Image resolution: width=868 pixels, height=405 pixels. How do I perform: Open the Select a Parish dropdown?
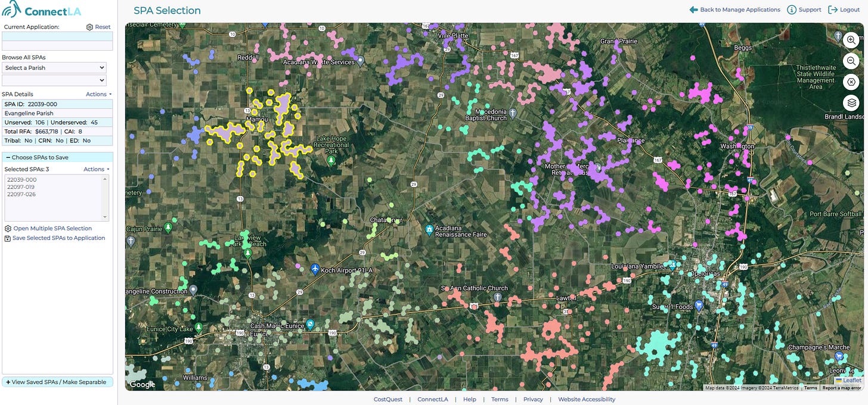coord(54,68)
